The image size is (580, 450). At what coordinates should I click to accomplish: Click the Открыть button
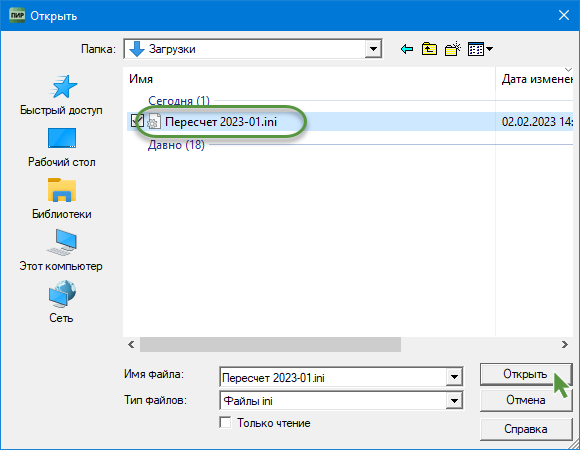(526, 374)
